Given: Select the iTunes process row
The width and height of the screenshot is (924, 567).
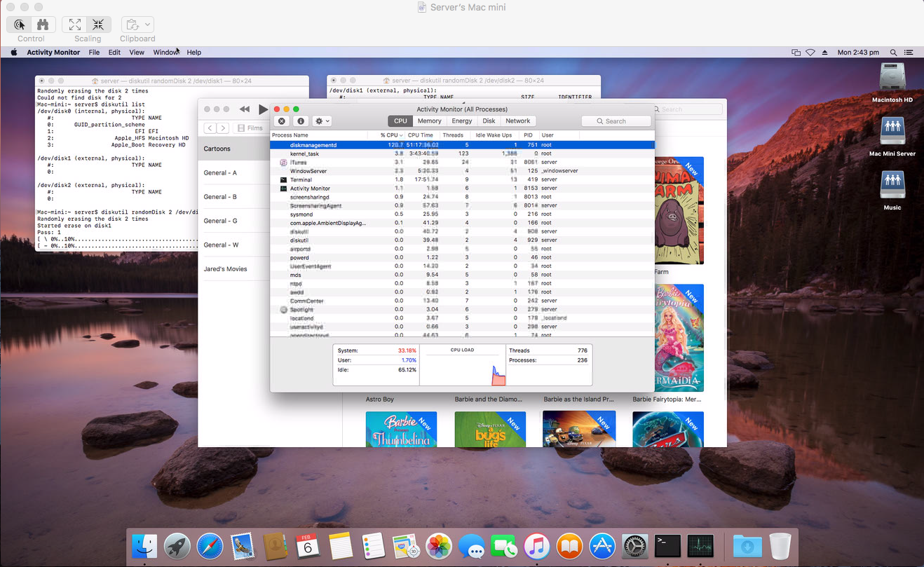Looking at the screenshot, I should pos(462,163).
